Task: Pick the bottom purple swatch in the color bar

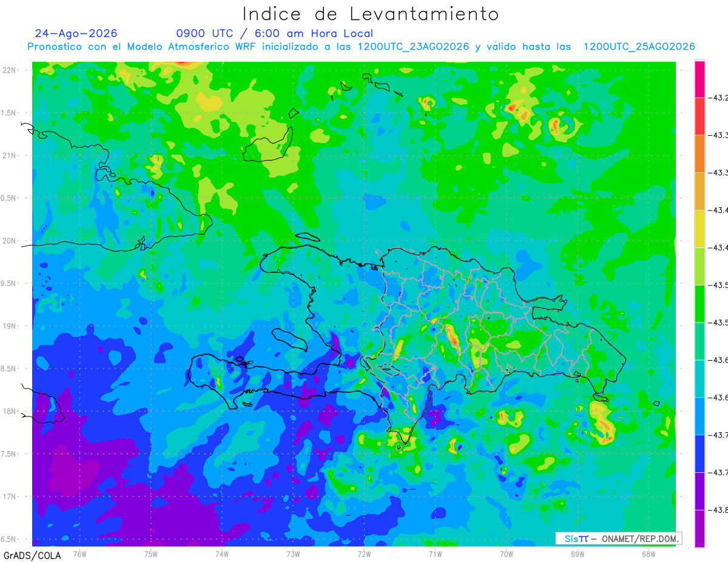Action: (699, 529)
